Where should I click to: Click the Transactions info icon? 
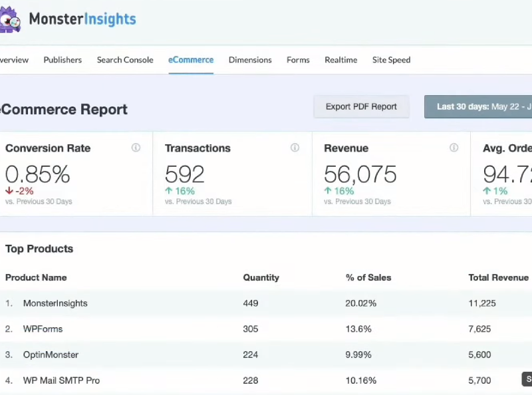point(295,148)
